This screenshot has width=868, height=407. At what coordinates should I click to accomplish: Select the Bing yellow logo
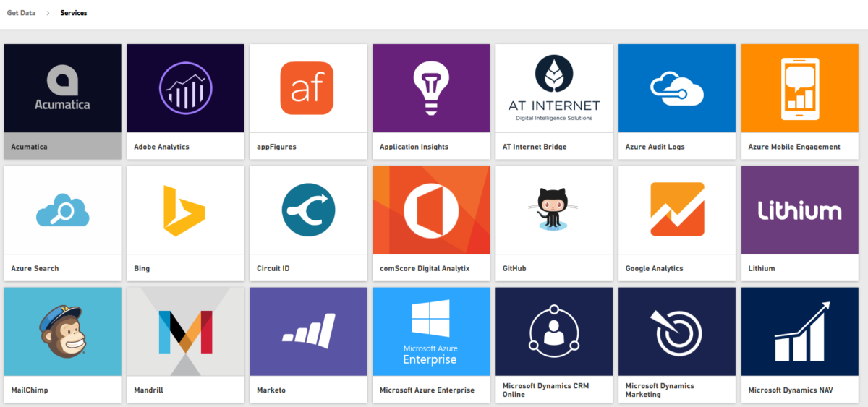coord(186,210)
